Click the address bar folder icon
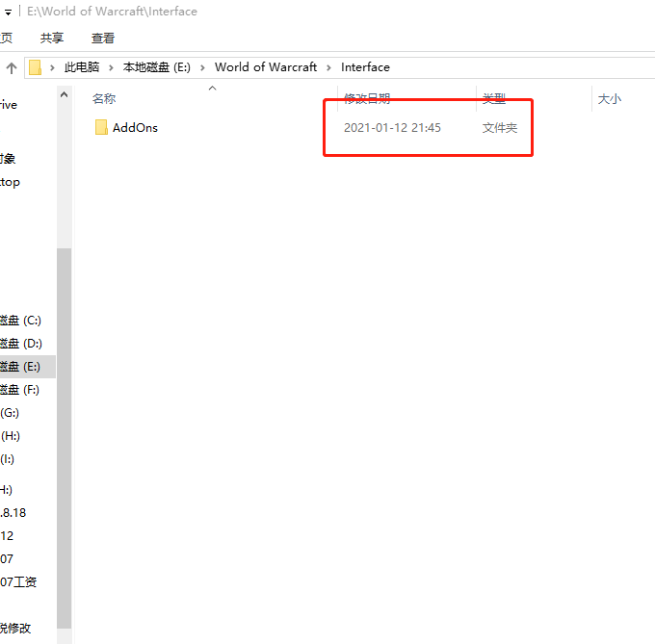655x644 pixels. coord(35,67)
